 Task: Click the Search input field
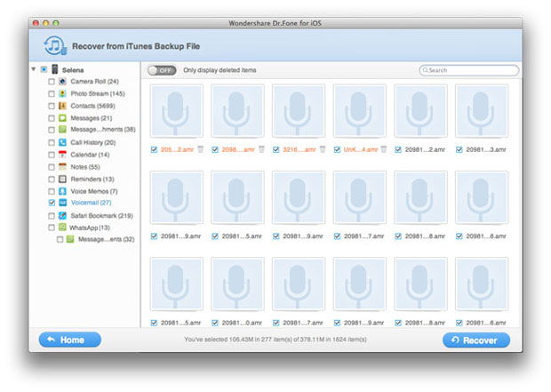click(468, 70)
